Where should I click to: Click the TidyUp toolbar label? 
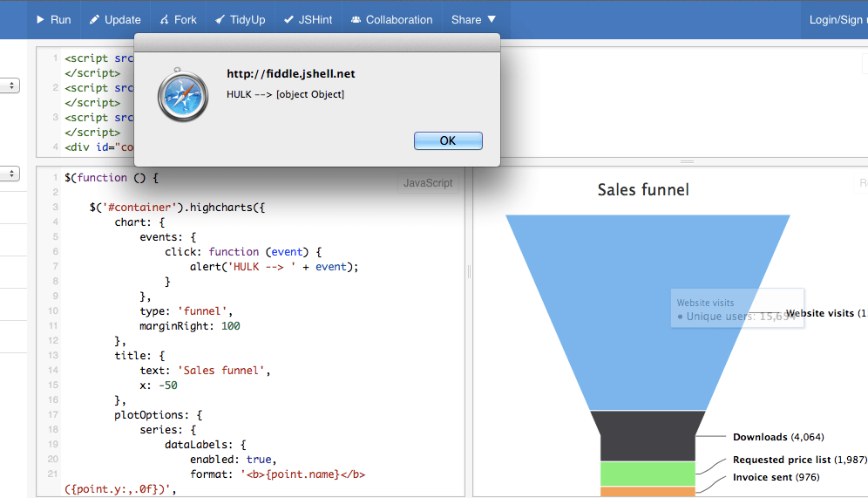pyautogui.click(x=248, y=20)
